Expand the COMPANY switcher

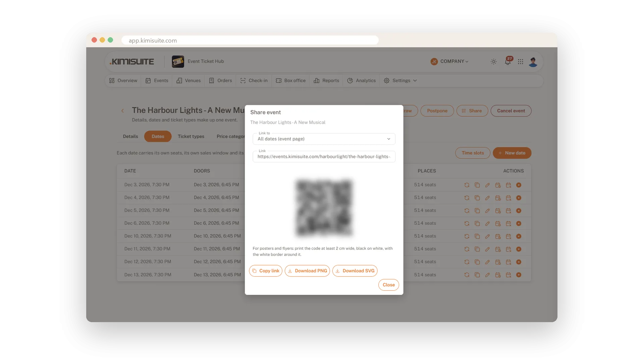click(x=449, y=61)
